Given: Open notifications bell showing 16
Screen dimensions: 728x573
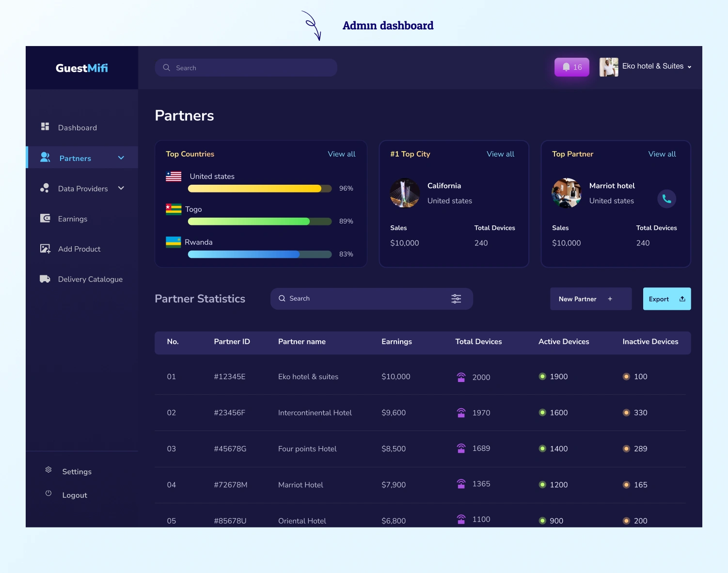Looking at the screenshot, I should click(x=572, y=67).
